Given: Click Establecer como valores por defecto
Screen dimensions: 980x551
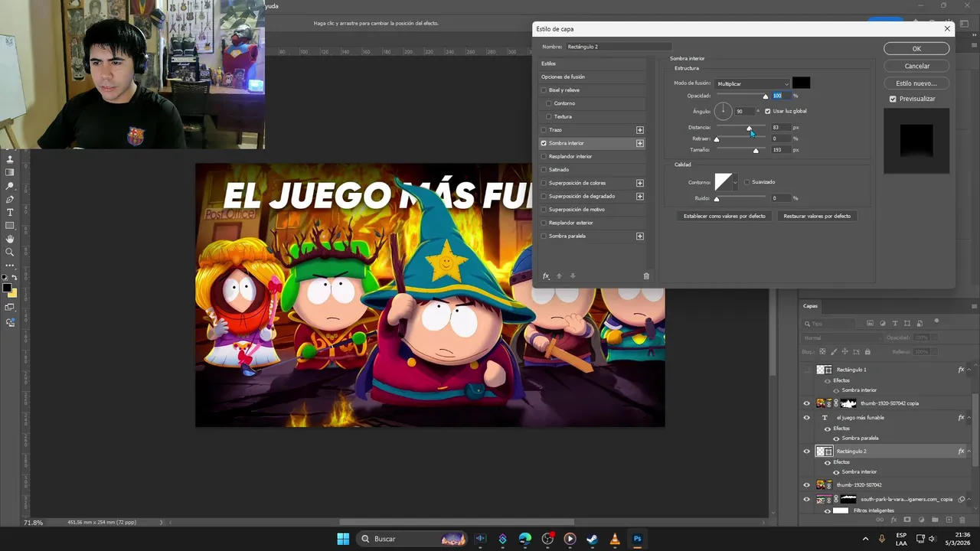Looking at the screenshot, I should [x=724, y=216].
